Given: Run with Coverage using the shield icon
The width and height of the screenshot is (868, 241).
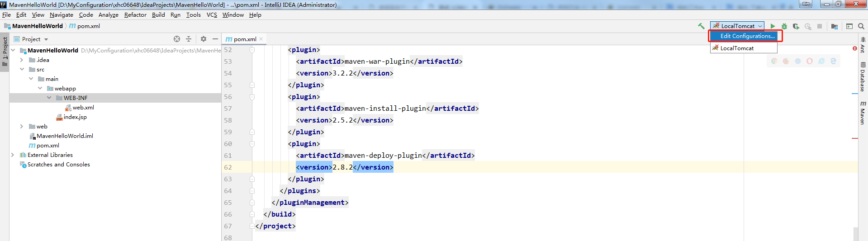Looking at the screenshot, I should pos(796,26).
